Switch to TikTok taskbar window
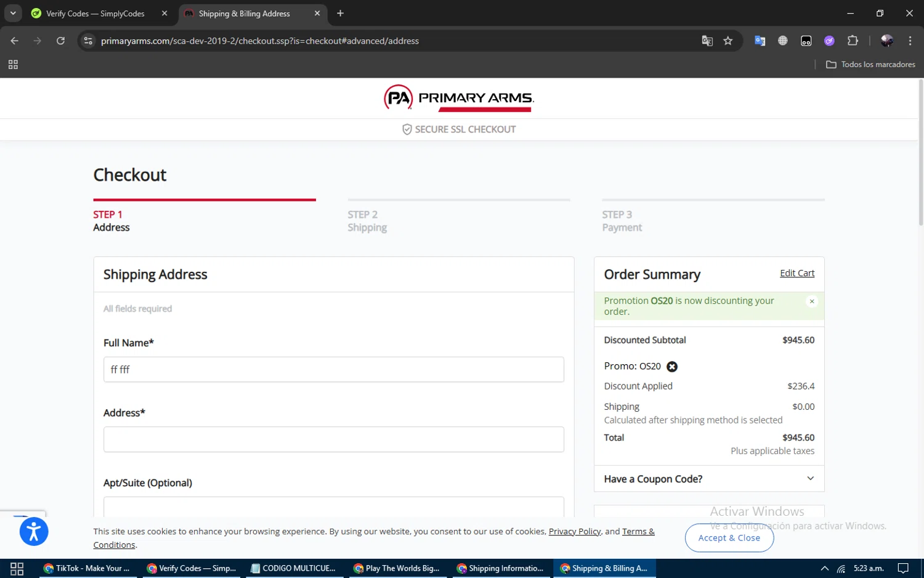The width and height of the screenshot is (924, 578). [86, 568]
